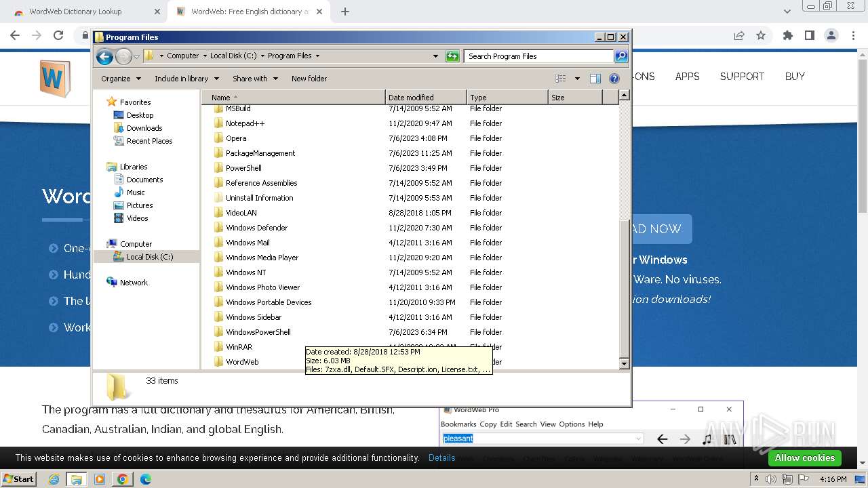Go back in Explorer using Back arrow
868x488 pixels.
tap(104, 56)
